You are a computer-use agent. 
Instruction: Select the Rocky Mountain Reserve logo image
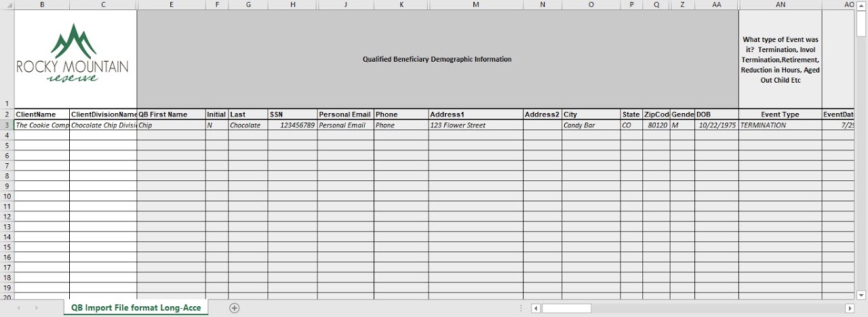coord(73,54)
